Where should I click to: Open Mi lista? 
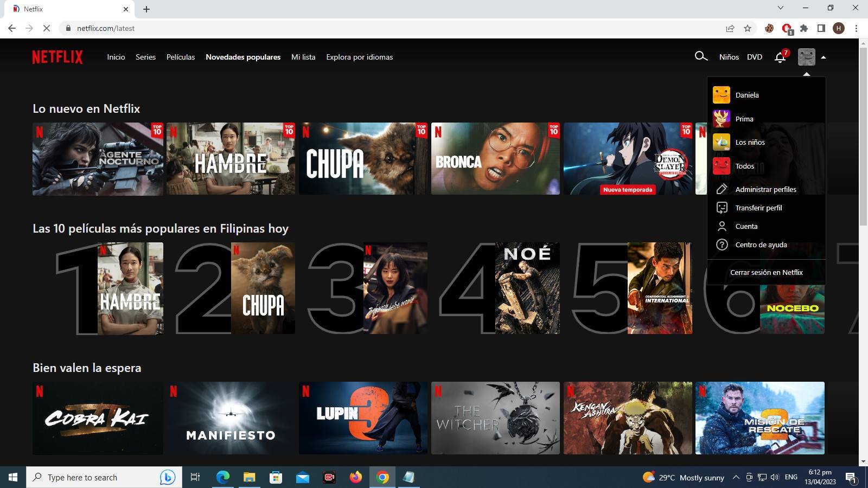point(303,57)
